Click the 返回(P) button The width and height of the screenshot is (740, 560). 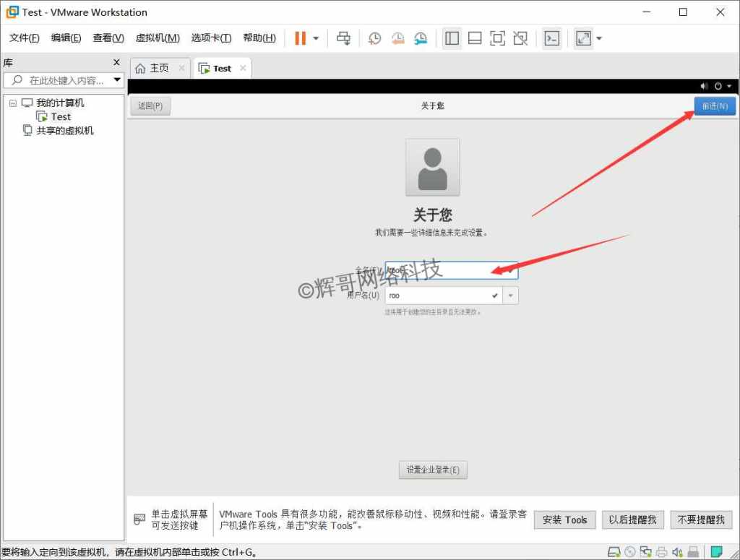pos(150,105)
